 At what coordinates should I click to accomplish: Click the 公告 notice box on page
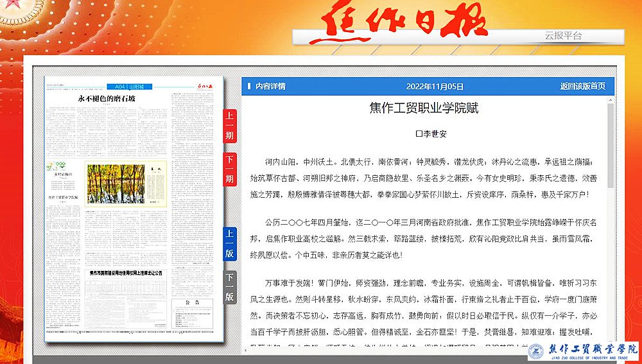[x=192, y=313]
